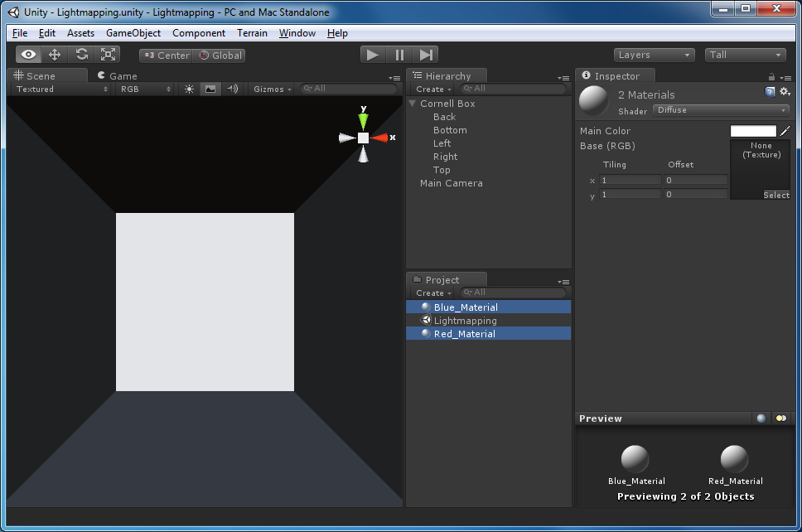802x532 pixels.
Task: Collapse the Cornell Box hierarchy item
Action: 413,104
